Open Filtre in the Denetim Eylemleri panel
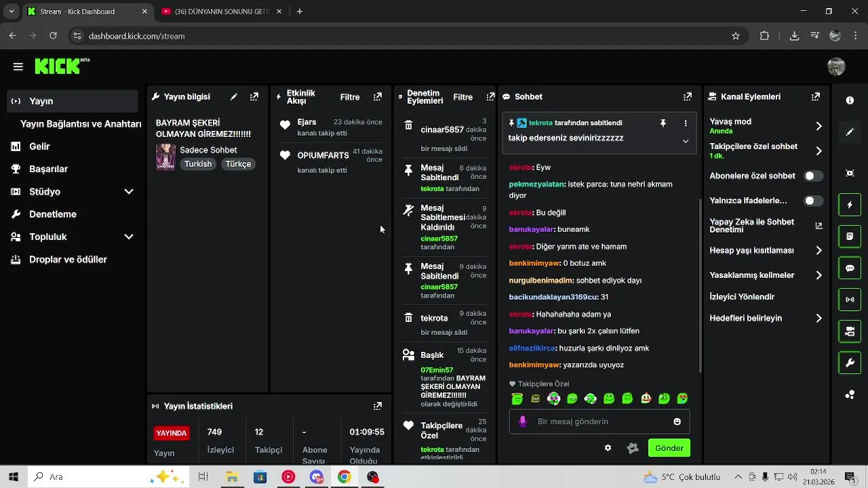The width and height of the screenshot is (868, 488). tap(462, 97)
